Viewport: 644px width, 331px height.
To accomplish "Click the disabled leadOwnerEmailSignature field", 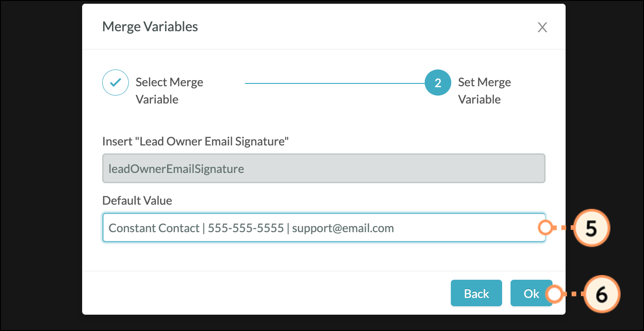I will pos(323,168).
